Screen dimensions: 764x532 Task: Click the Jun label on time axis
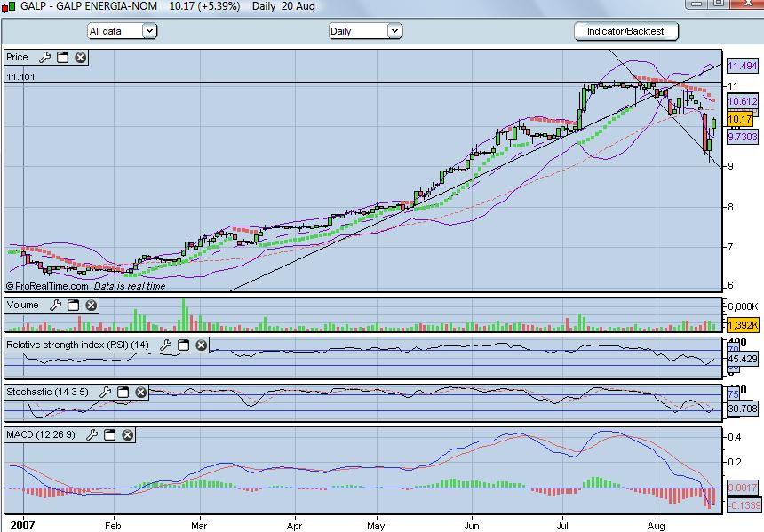pyautogui.click(x=471, y=526)
